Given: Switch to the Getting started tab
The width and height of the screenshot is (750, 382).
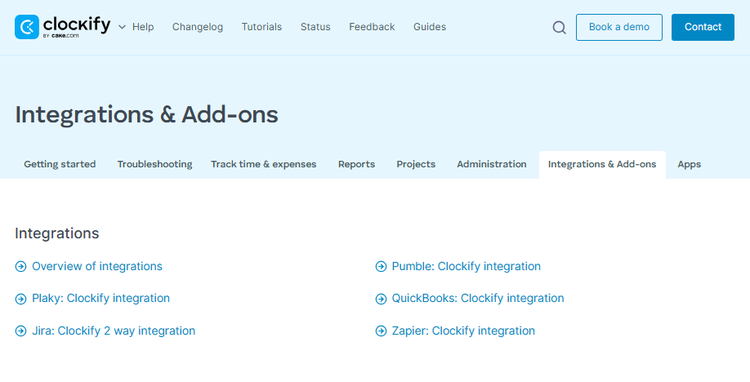Looking at the screenshot, I should (60, 164).
